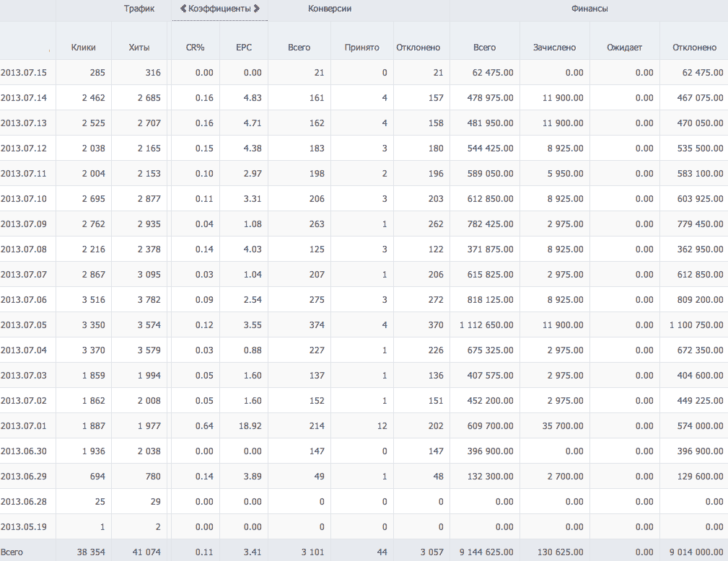Viewport: 728px width, 561px height.
Task: Click EPC value 4.83
Action: 253,98
